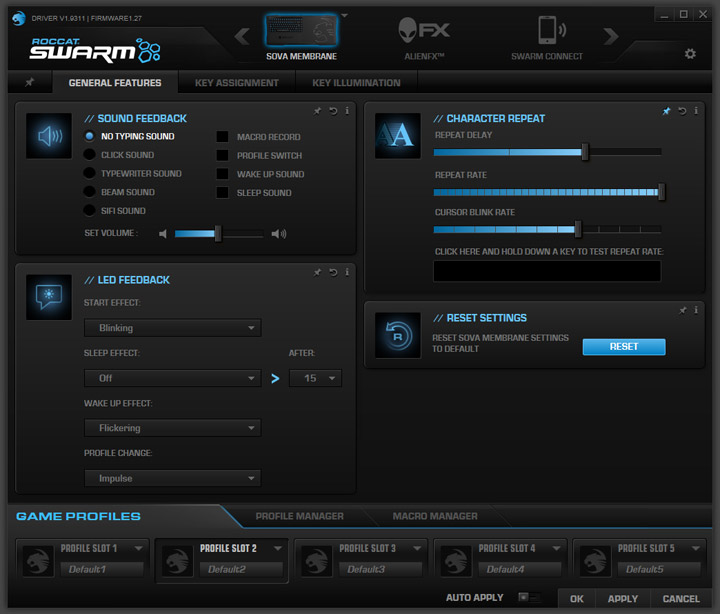Click the Repeat Delay slider handle

(x=585, y=152)
